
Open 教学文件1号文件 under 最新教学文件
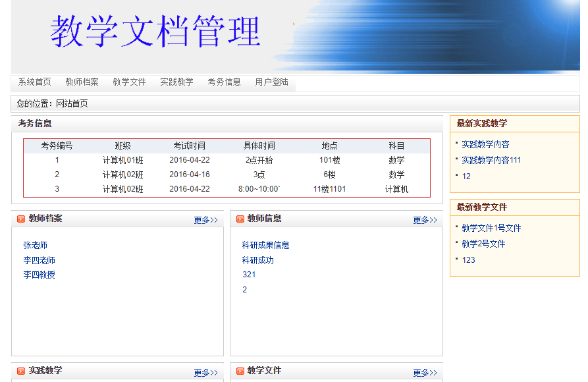(491, 228)
